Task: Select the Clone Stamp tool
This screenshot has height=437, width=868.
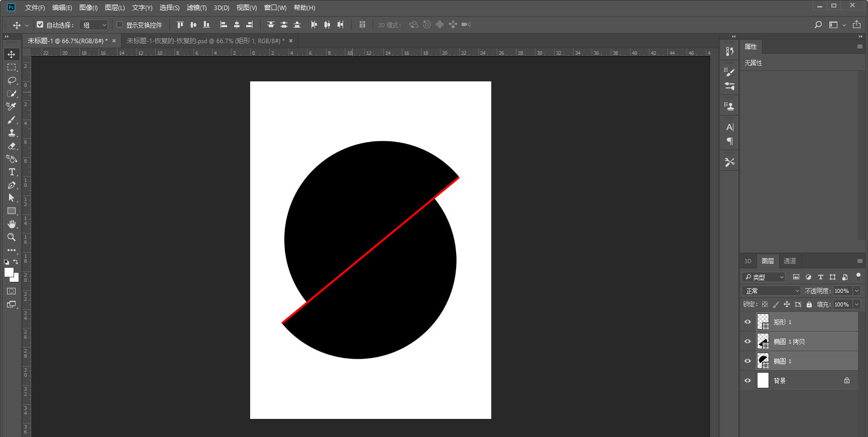Action: point(12,133)
